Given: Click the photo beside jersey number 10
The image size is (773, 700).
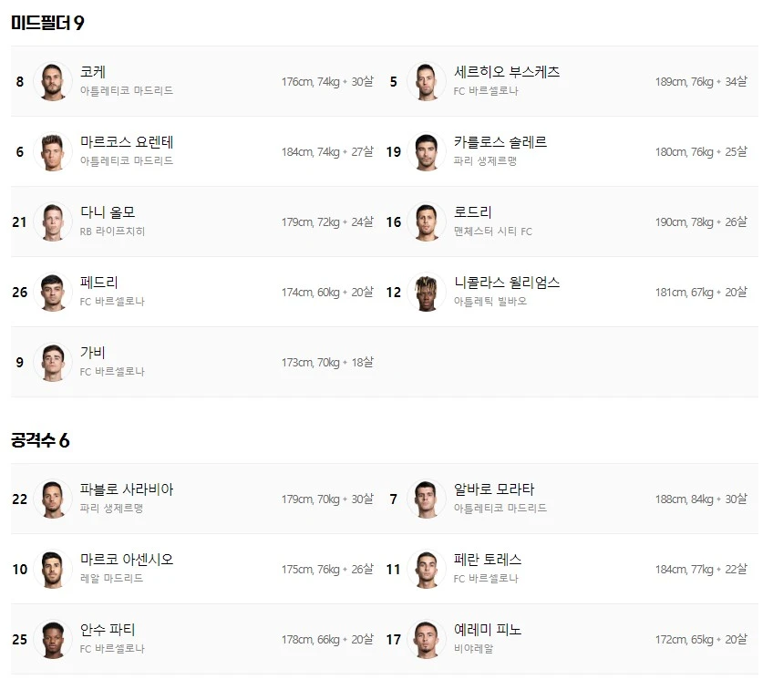Looking at the screenshot, I should (x=53, y=569).
